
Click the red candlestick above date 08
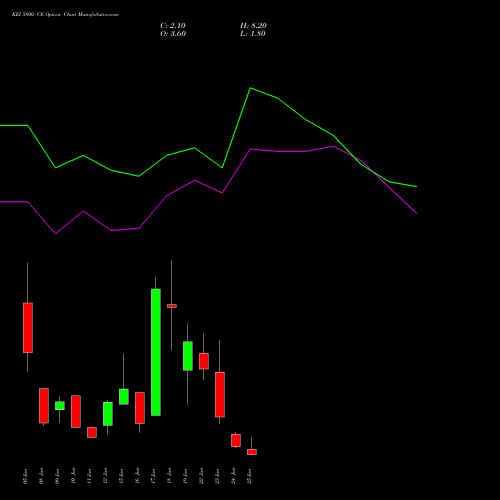click(44, 406)
